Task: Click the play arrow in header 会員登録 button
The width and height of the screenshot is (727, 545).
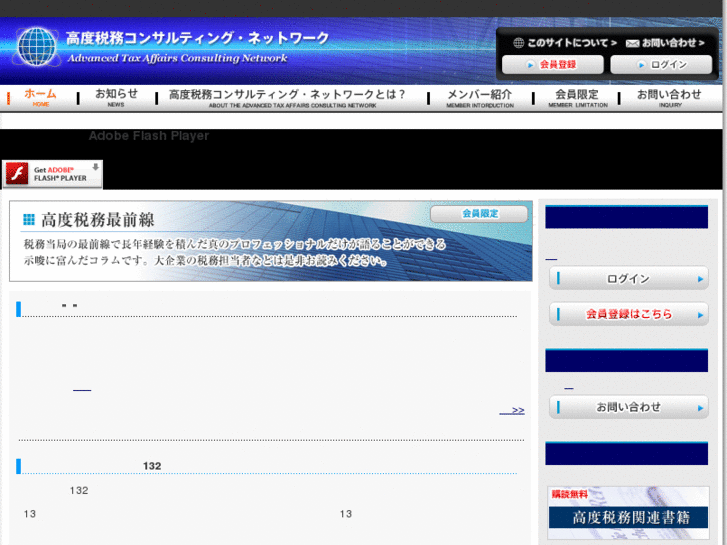Action: click(530, 65)
